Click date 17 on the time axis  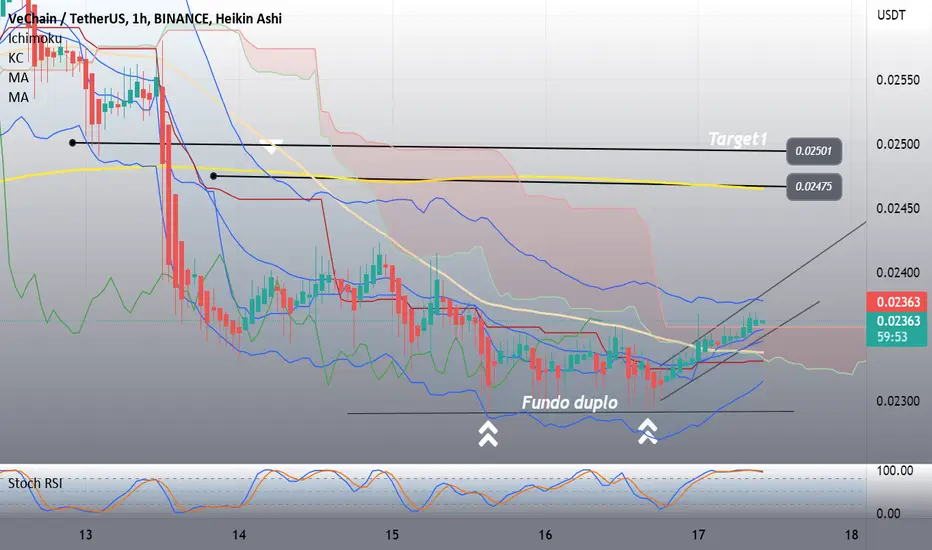pos(698,535)
